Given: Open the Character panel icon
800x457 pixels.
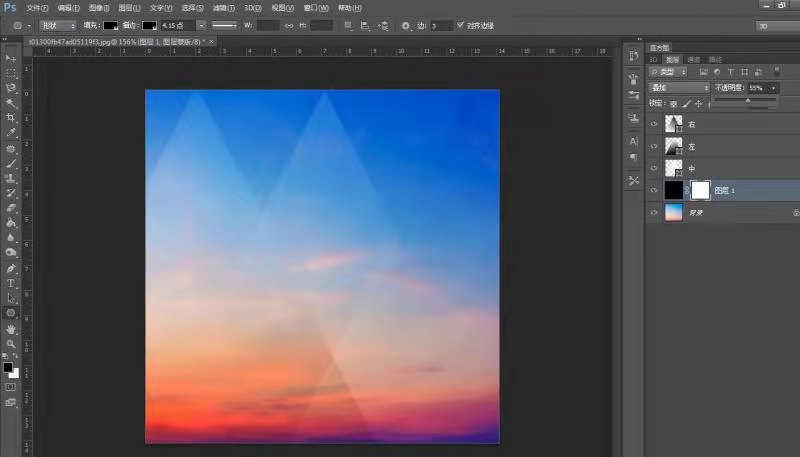Looking at the screenshot, I should 634,141.
